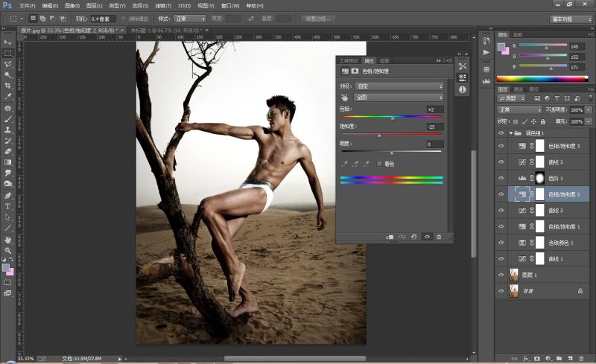The height and width of the screenshot is (364, 596).
Task: Hide the 背景 layer
Action: tap(501, 290)
